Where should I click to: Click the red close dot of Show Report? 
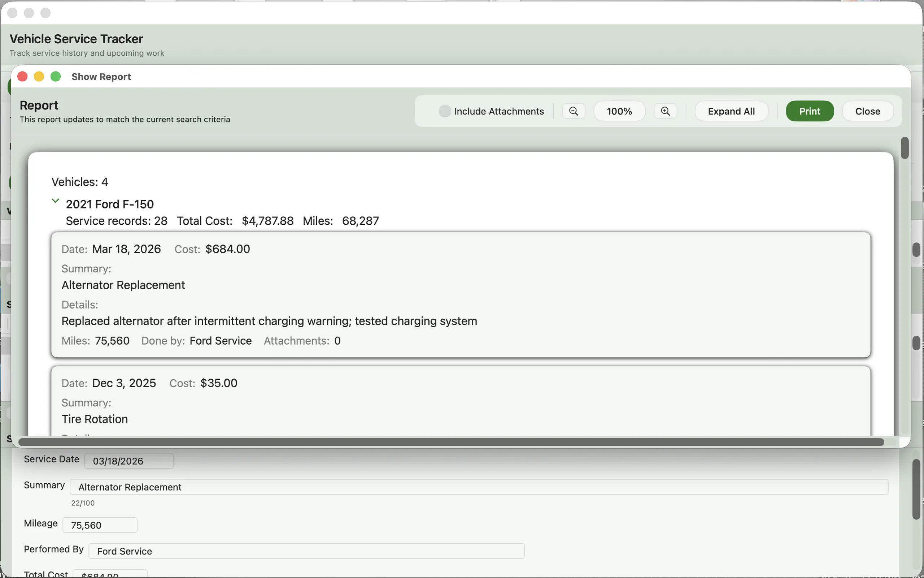click(x=22, y=77)
